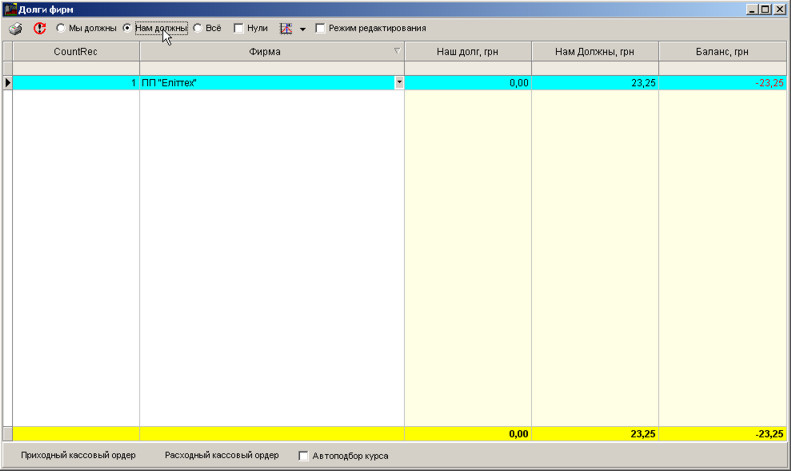The image size is (791, 471).
Task: Select the 'Нам должны' radio button
Action: (x=127, y=29)
